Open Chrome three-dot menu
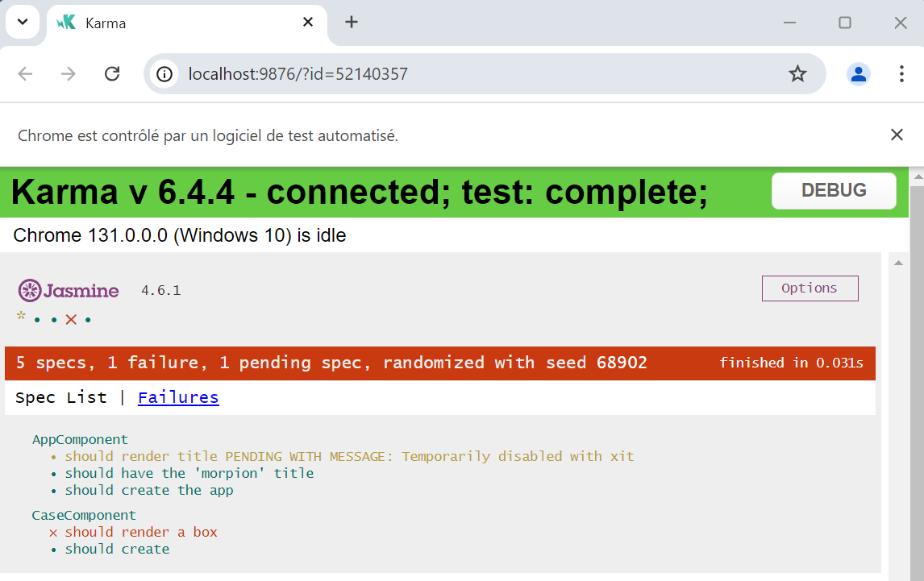 click(x=901, y=73)
